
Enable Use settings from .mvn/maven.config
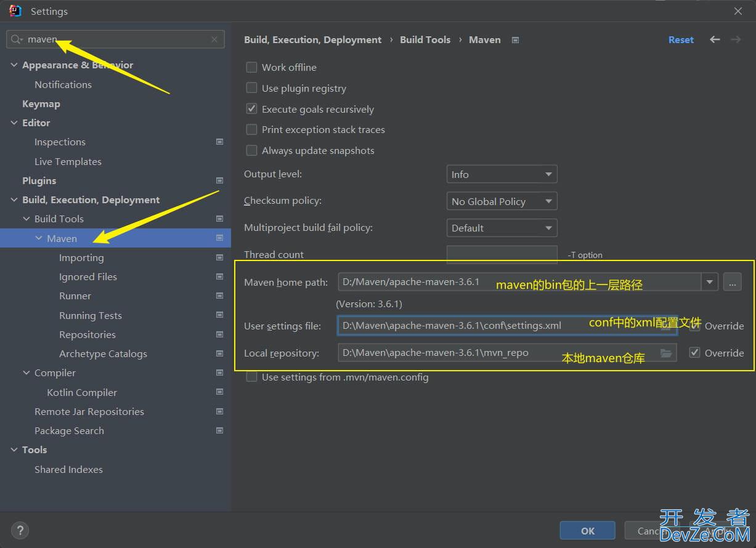point(251,377)
